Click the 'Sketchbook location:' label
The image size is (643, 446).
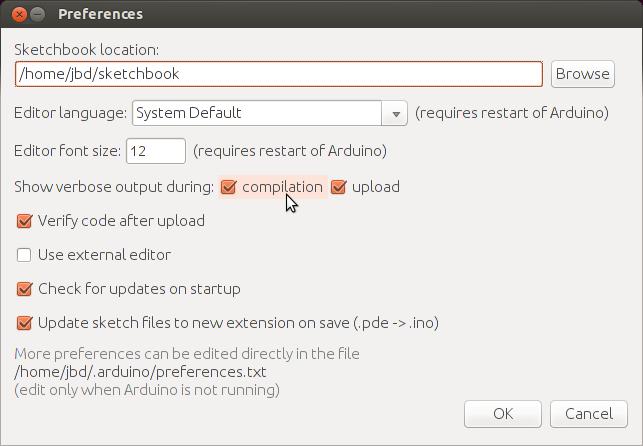click(x=86, y=49)
